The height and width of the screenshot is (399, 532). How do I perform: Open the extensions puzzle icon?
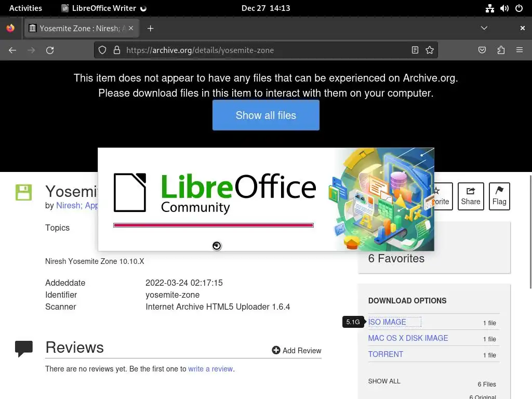coord(501,50)
